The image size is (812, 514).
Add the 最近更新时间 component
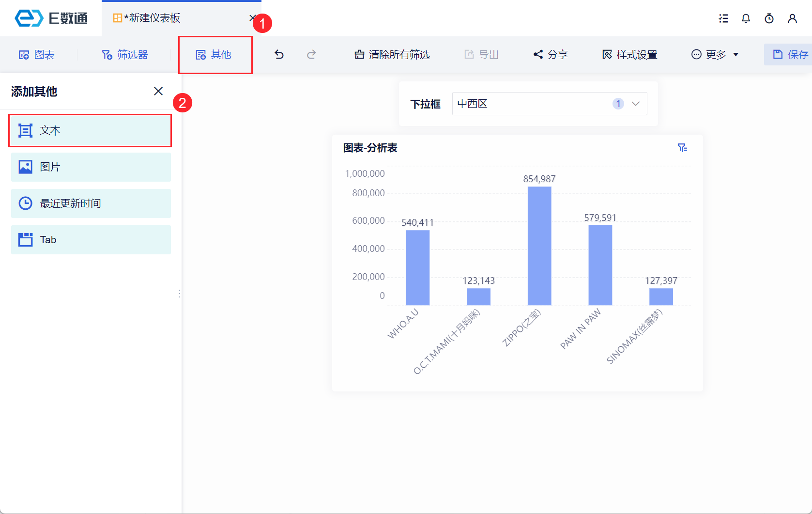tap(91, 203)
